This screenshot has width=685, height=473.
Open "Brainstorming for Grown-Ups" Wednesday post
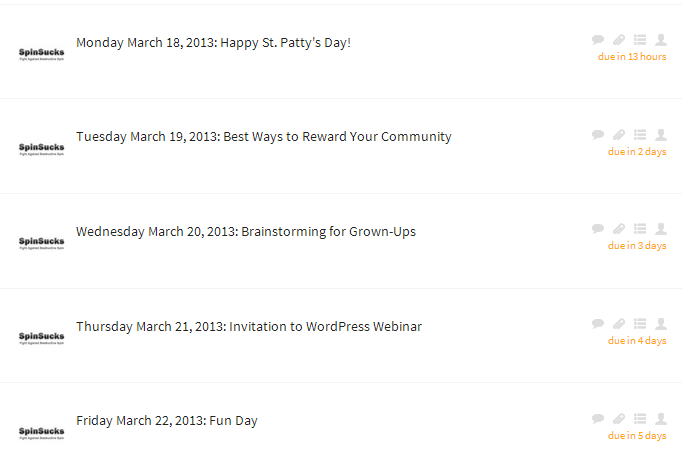pyautogui.click(x=245, y=232)
